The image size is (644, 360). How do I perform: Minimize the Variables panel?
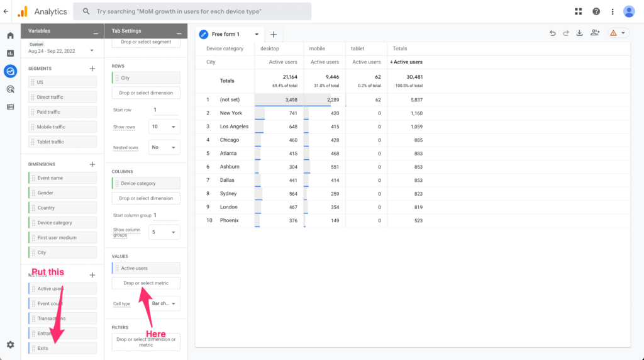(96, 31)
